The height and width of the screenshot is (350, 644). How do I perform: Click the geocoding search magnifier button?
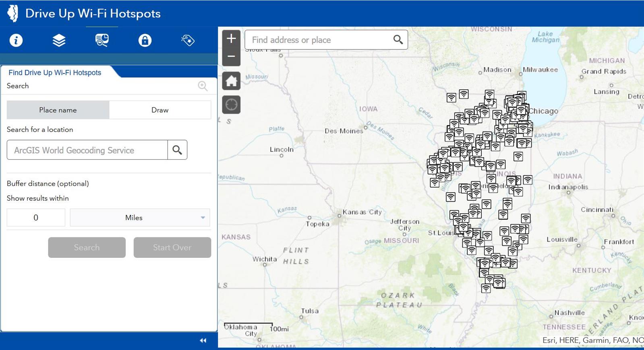pyautogui.click(x=177, y=150)
